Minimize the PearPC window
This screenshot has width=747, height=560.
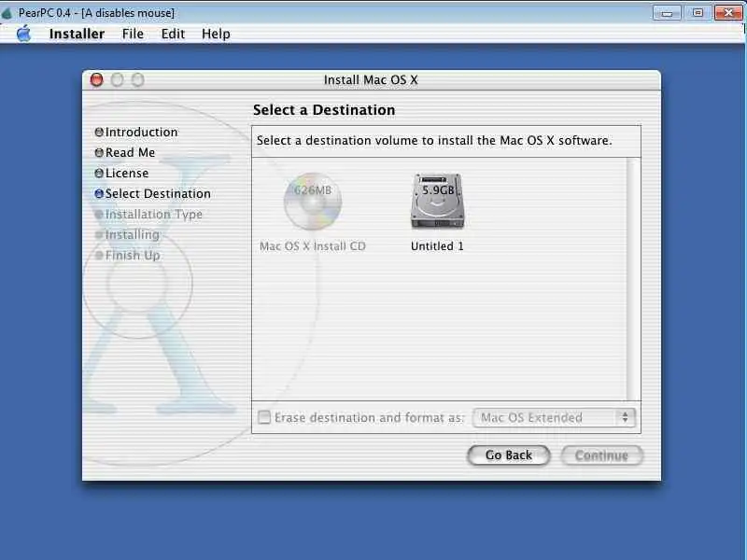pyautogui.click(x=667, y=13)
